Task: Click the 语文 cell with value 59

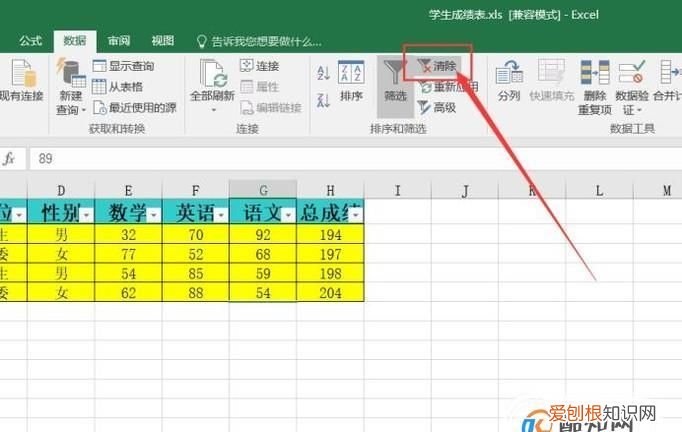Action: click(263, 274)
